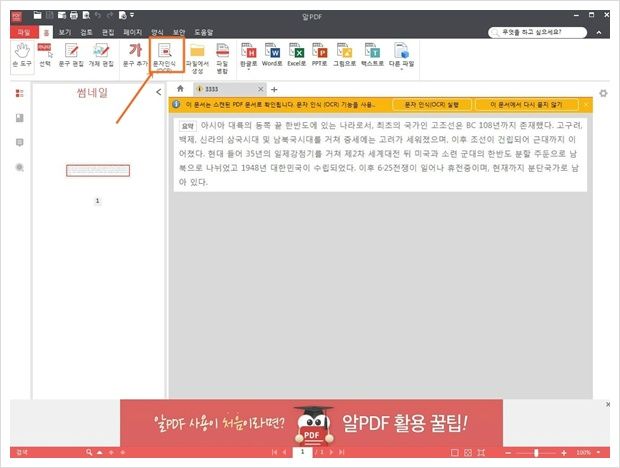620x468 pixels.
Task: Run 문자인식 (OCR) from the ribbon
Action: click(x=166, y=55)
